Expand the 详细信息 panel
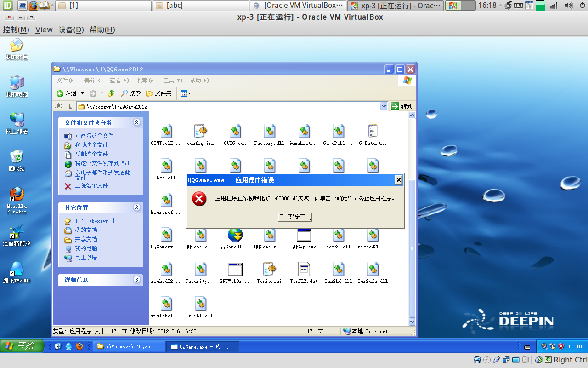This screenshot has height=368, width=588. tap(136, 279)
